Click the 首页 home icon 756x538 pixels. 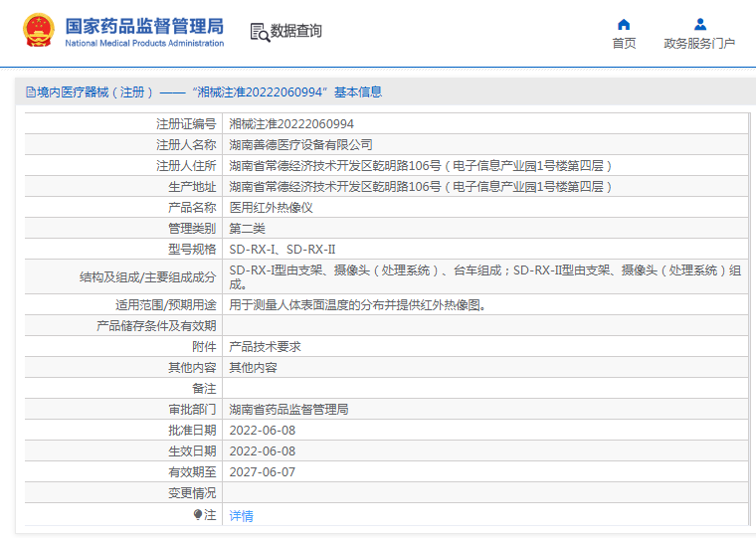pyautogui.click(x=624, y=24)
